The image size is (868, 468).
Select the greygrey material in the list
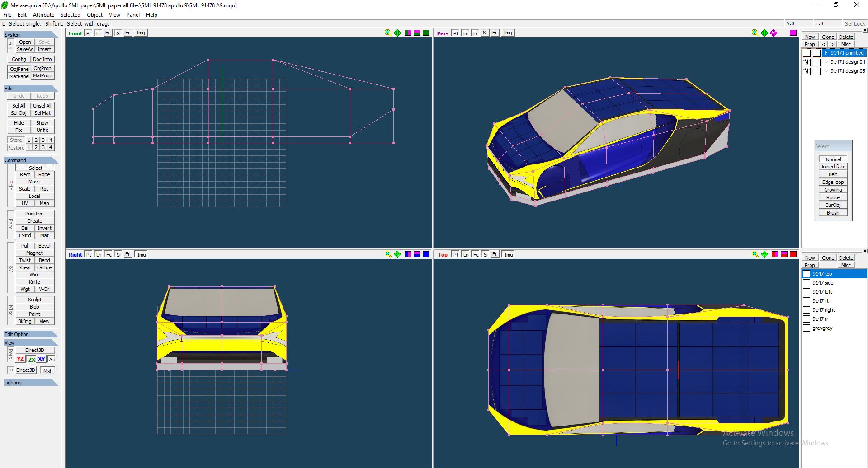(822, 328)
